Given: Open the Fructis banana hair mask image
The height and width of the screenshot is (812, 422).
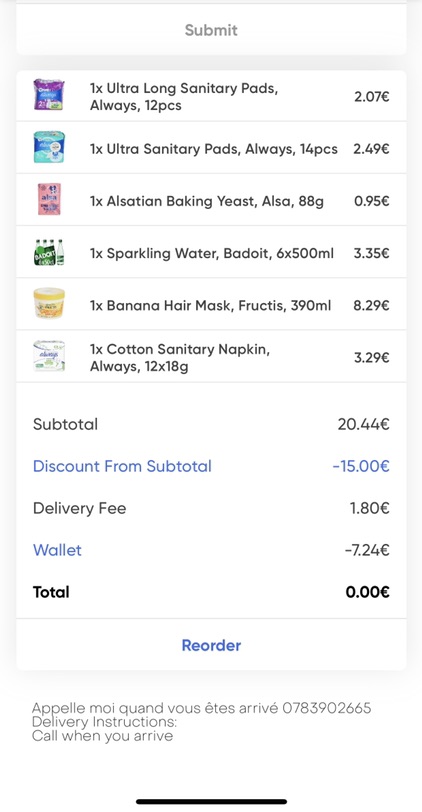Looking at the screenshot, I should (x=49, y=303).
